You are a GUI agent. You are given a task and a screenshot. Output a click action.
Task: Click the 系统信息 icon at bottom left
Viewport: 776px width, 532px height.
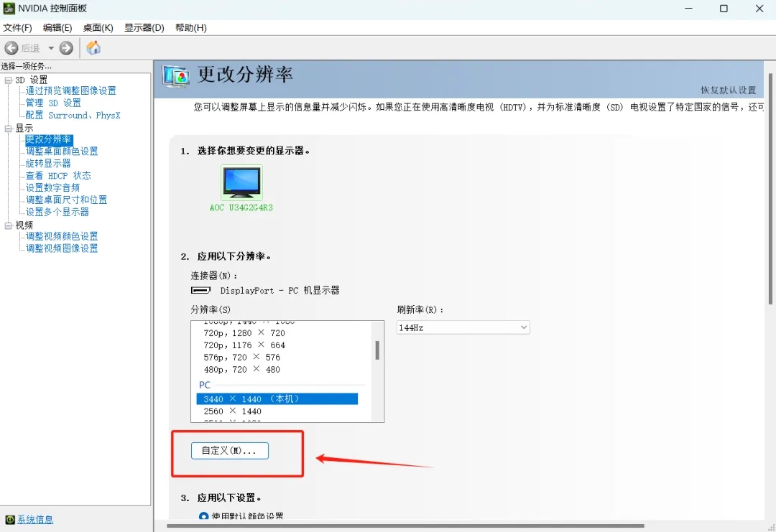[x=10, y=519]
